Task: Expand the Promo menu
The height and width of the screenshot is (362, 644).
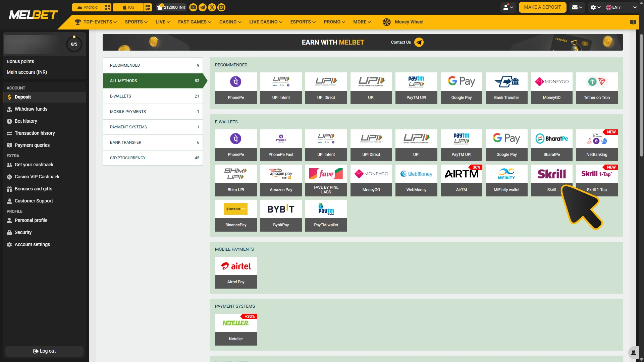Action: [334, 22]
